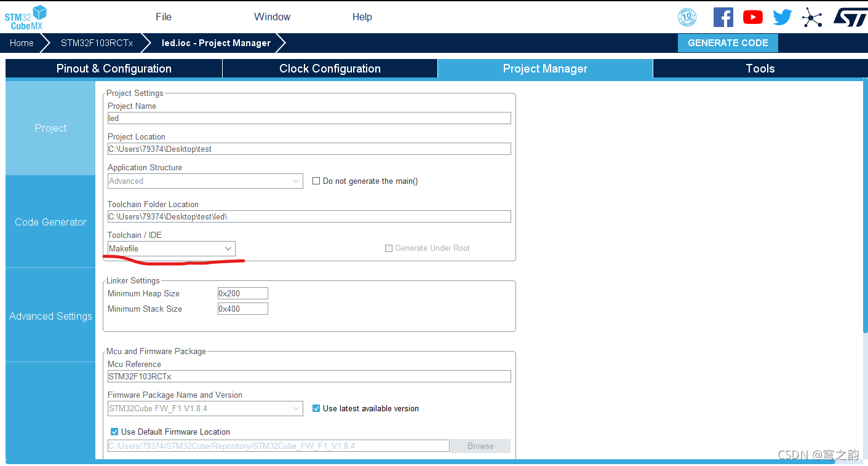Switch to the Clock Configuration tab
The height and width of the screenshot is (466, 868).
pos(330,68)
